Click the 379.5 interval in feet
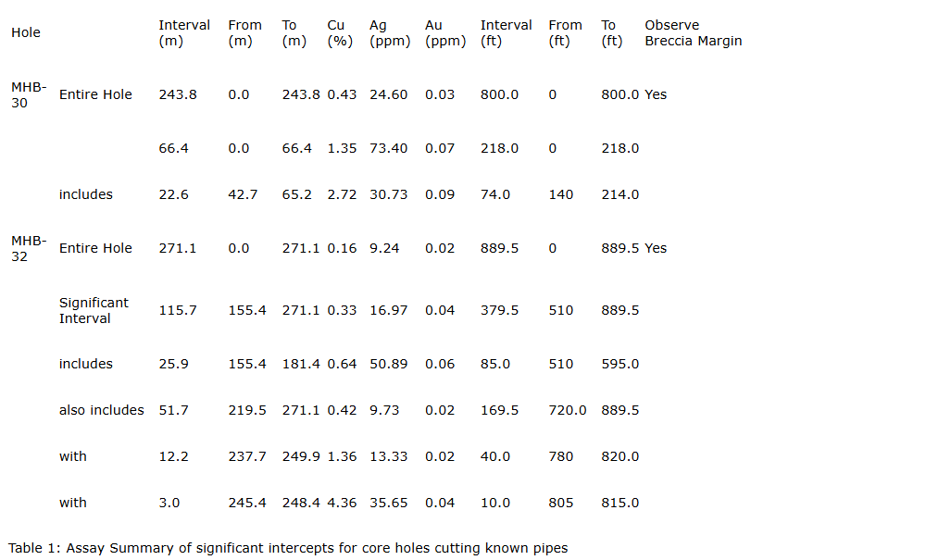 499,310
